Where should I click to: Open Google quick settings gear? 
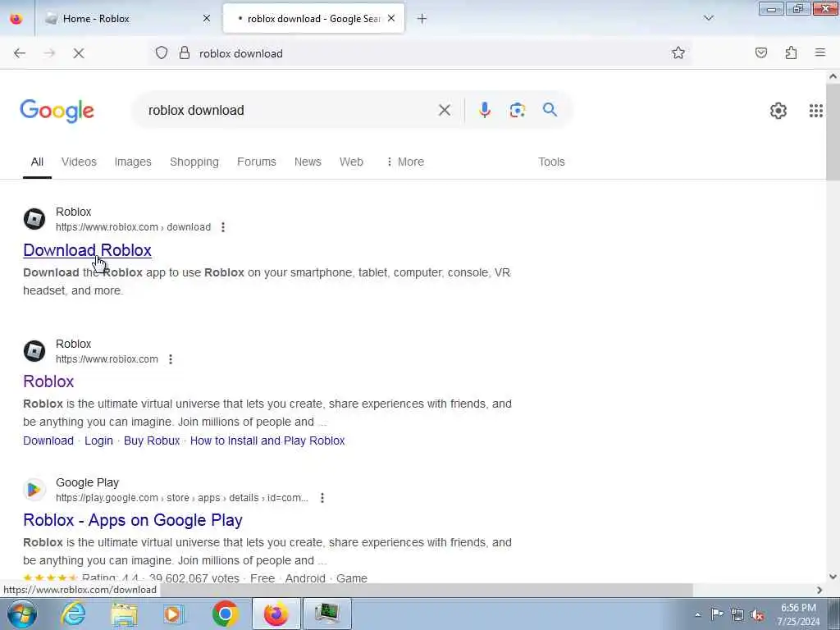click(x=778, y=111)
